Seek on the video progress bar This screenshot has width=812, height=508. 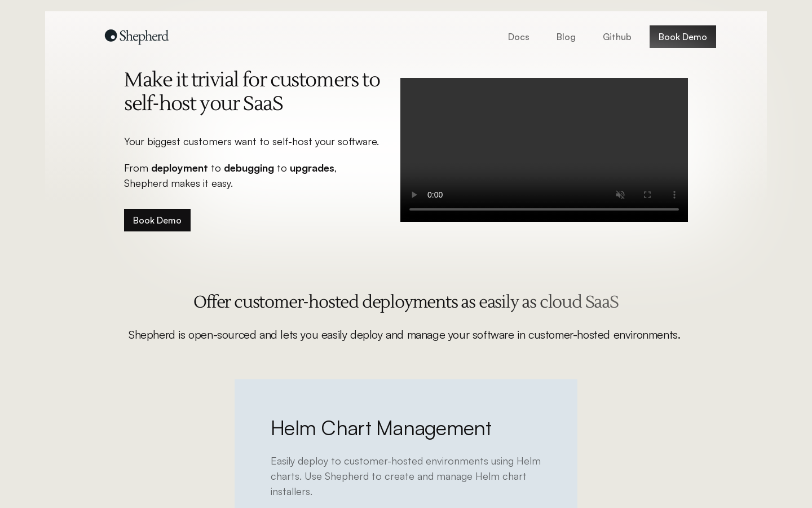coord(544,209)
